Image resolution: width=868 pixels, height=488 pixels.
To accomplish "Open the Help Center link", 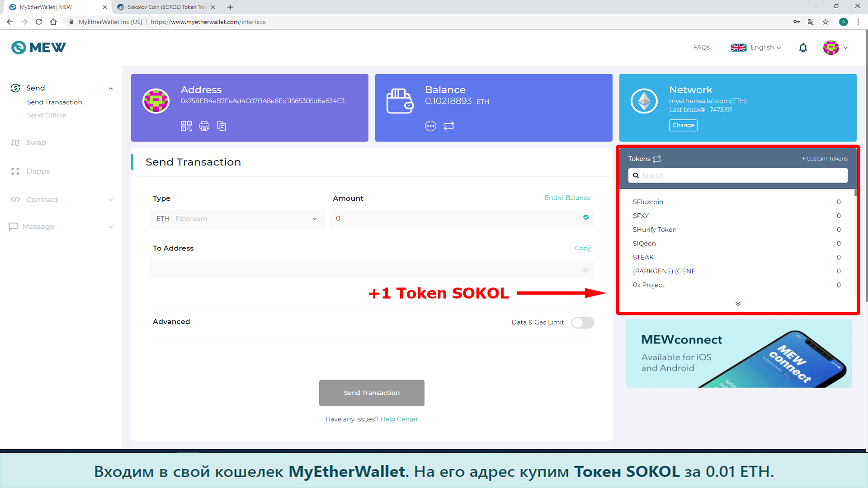I will 399,419.
